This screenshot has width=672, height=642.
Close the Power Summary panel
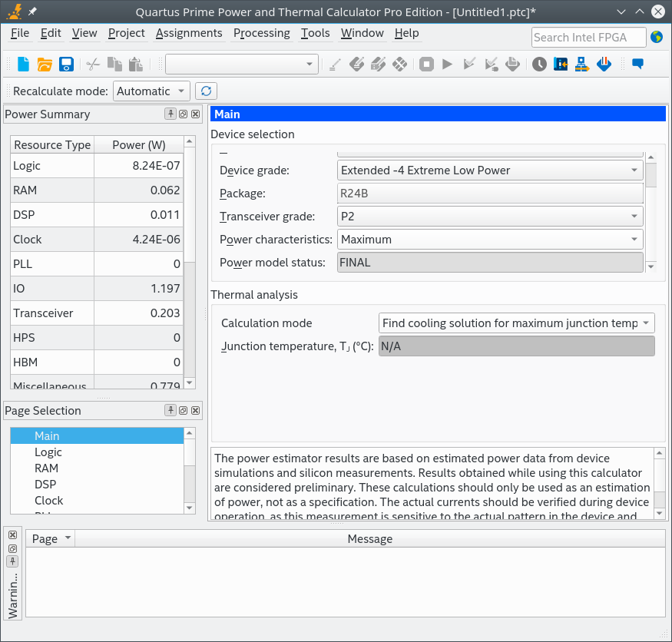196,114
